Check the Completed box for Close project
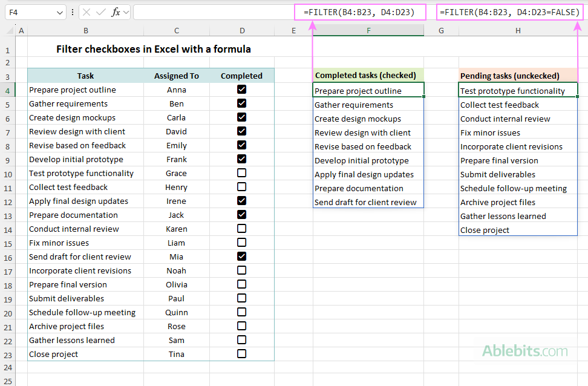This screenshot has width=588, height=386. 241,354
